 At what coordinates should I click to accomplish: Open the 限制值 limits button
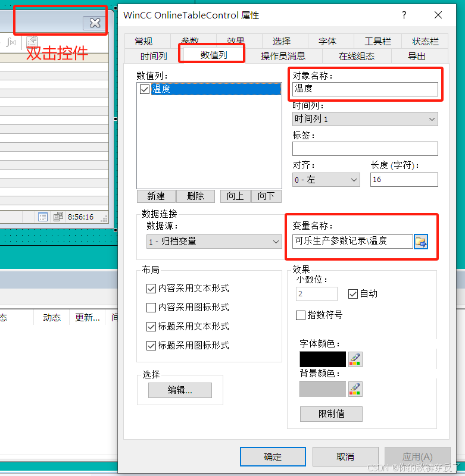(x=331, y=414)
